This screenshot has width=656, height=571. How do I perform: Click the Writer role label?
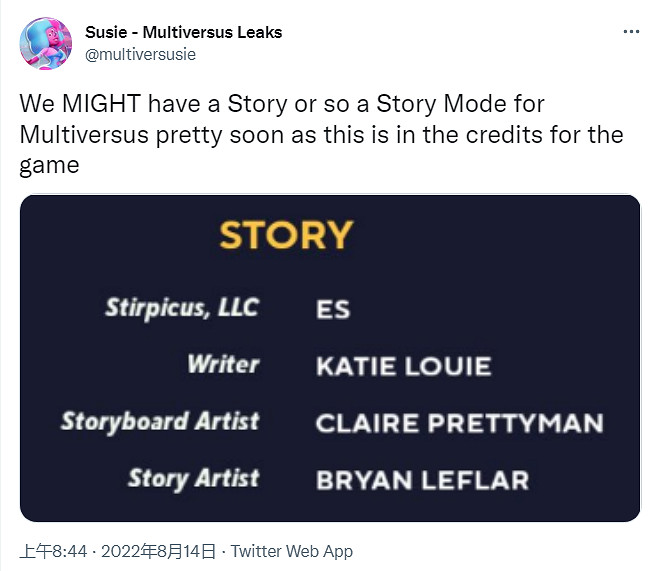click(x=223, y=364)
